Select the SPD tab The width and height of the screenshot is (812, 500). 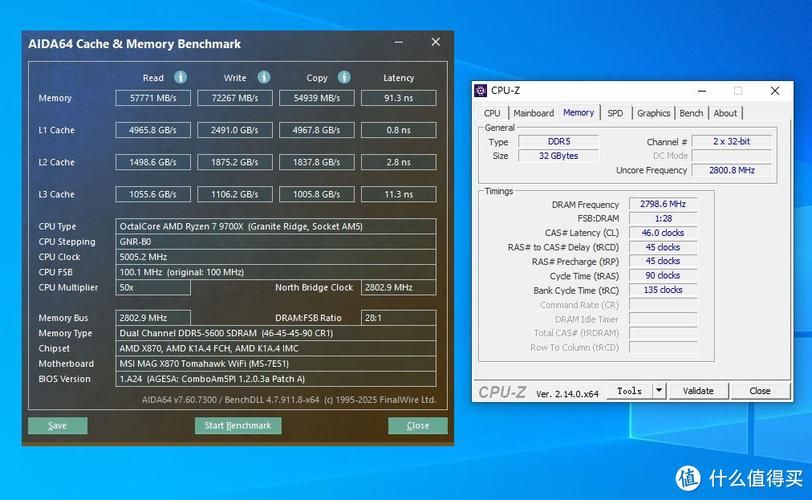click(615, 113)
